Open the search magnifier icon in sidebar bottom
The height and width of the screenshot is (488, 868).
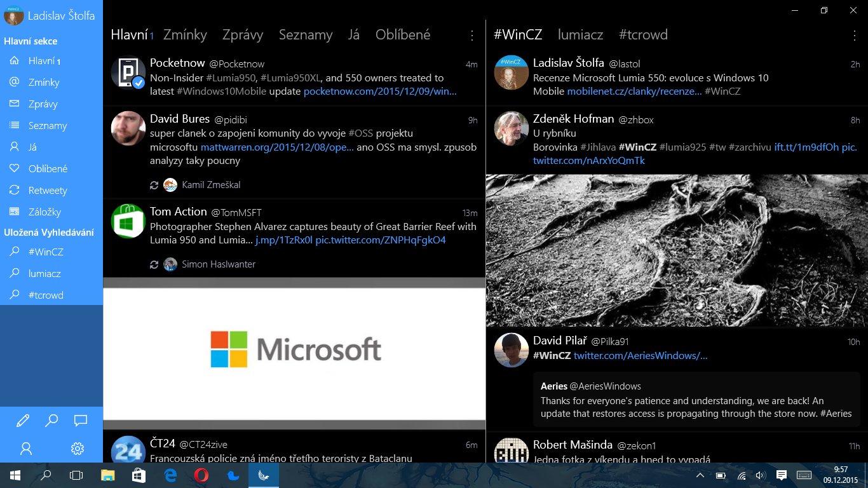coord(51,420)
